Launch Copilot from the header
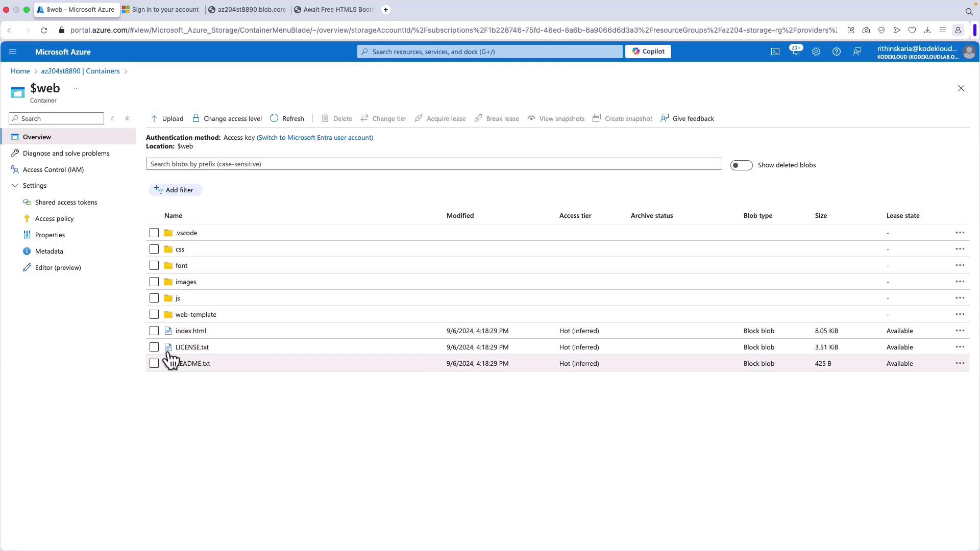Image resolution: width=980 pixels, height=551 pixels. [x=648, y=52]
